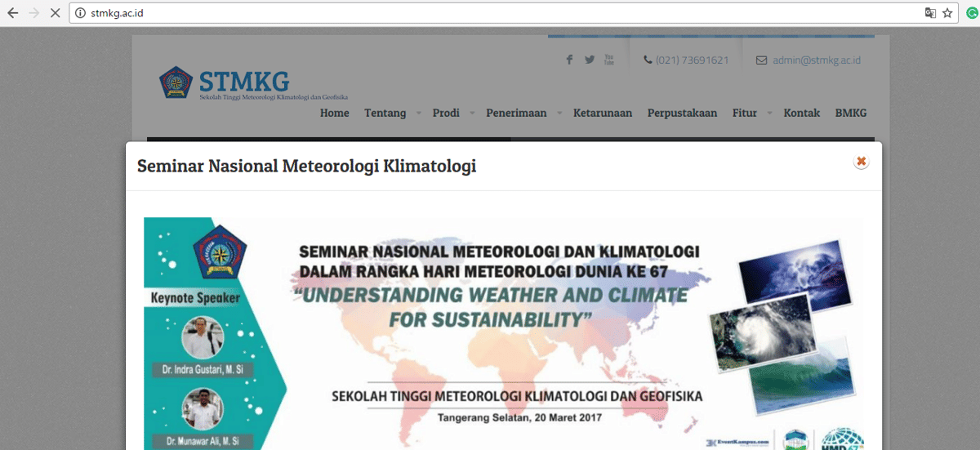Open STMKG Twitter page icon
Screen dimensions: 980x450
pos(590,60)
